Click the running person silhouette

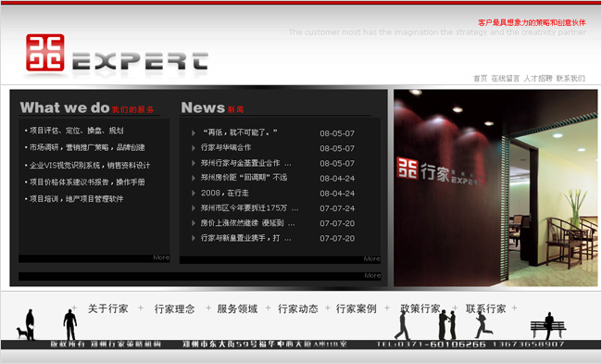483,326
